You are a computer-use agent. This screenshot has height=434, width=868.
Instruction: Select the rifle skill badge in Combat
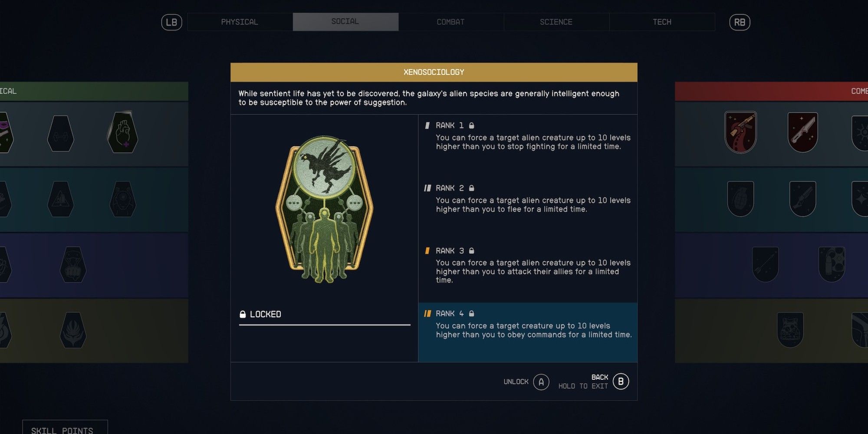click(740, 132)
